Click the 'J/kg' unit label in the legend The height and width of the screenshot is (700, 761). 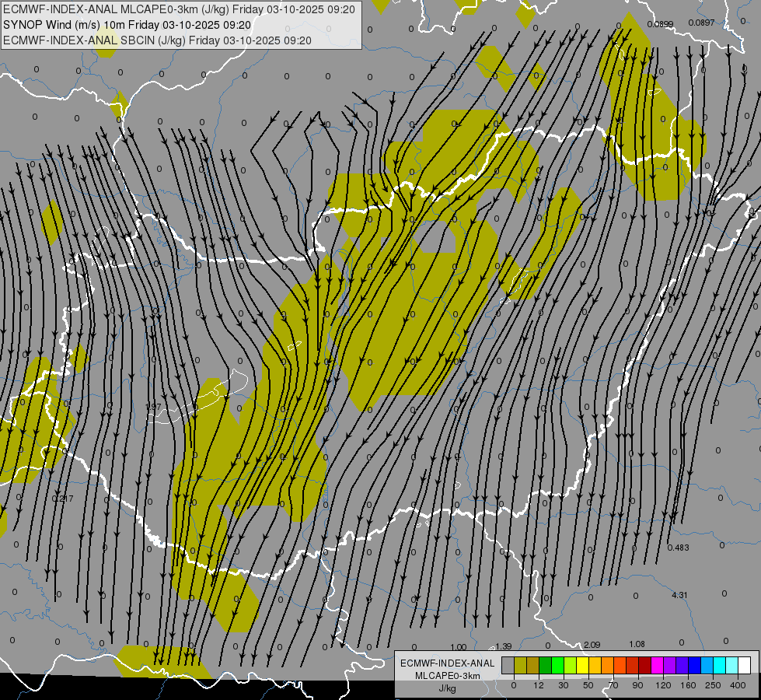[448, 688]
